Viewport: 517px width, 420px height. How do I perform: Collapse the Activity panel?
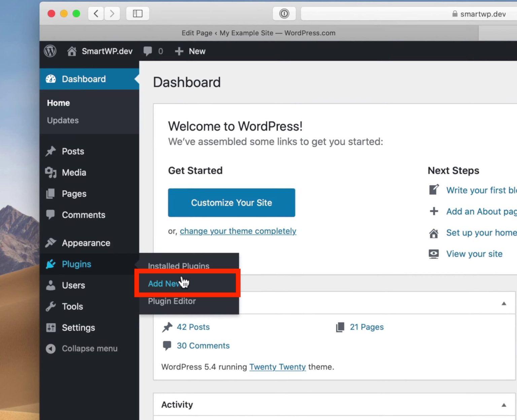[504, 404]
